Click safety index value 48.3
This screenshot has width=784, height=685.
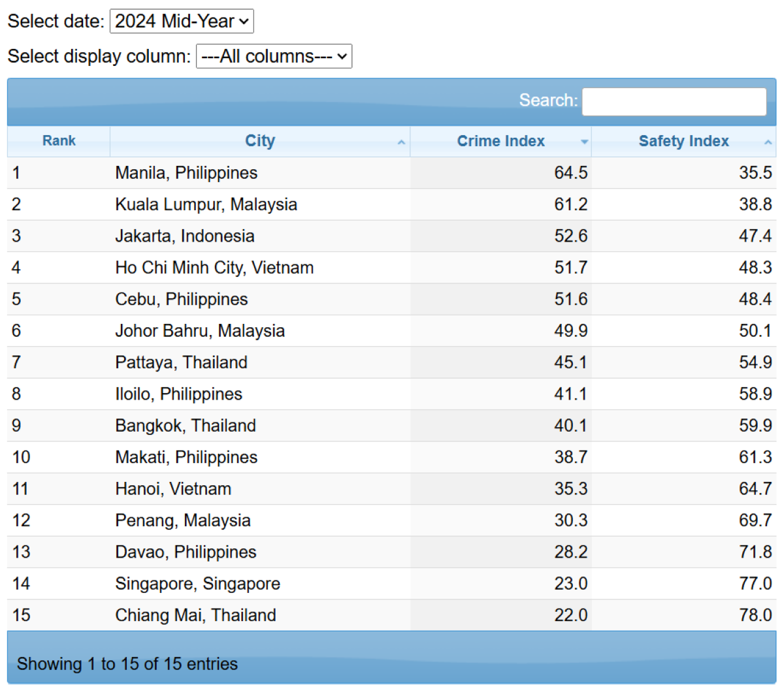[755, 268]
